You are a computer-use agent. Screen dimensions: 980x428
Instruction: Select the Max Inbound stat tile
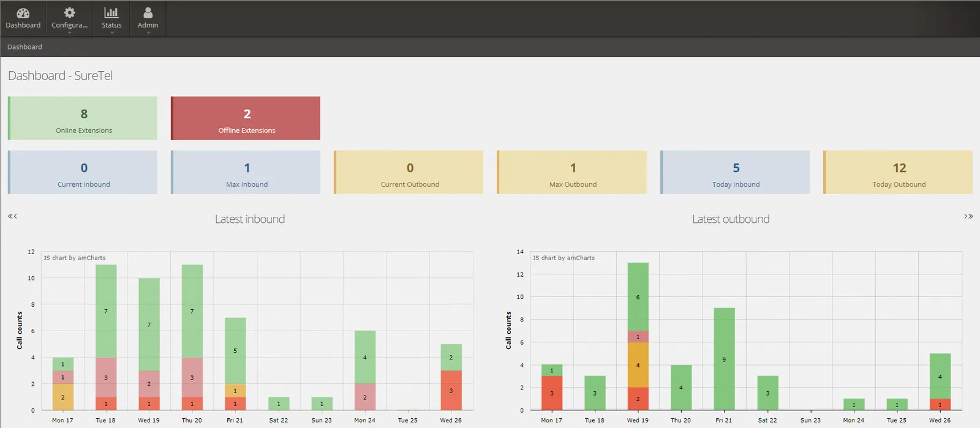point(246,172)
